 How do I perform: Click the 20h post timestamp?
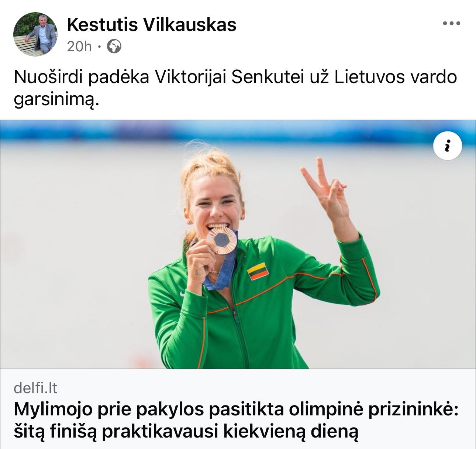[79, 47]
